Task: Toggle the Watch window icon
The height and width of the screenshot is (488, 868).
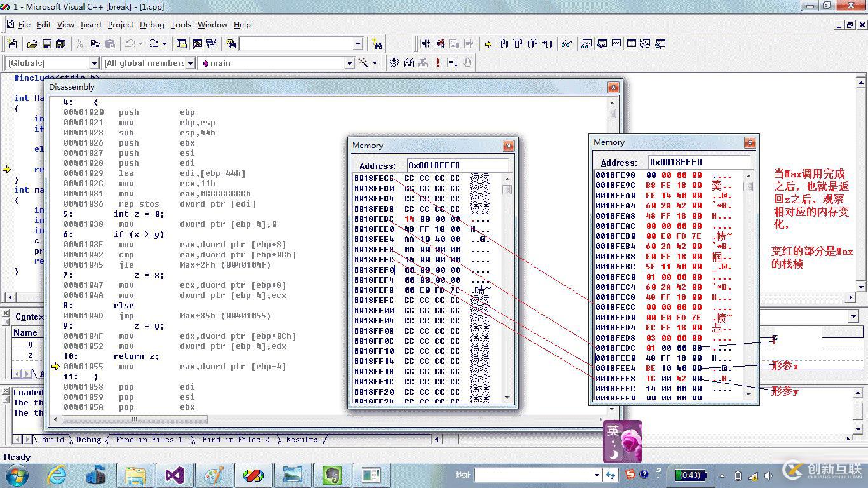Action: [x=587, y=44]
